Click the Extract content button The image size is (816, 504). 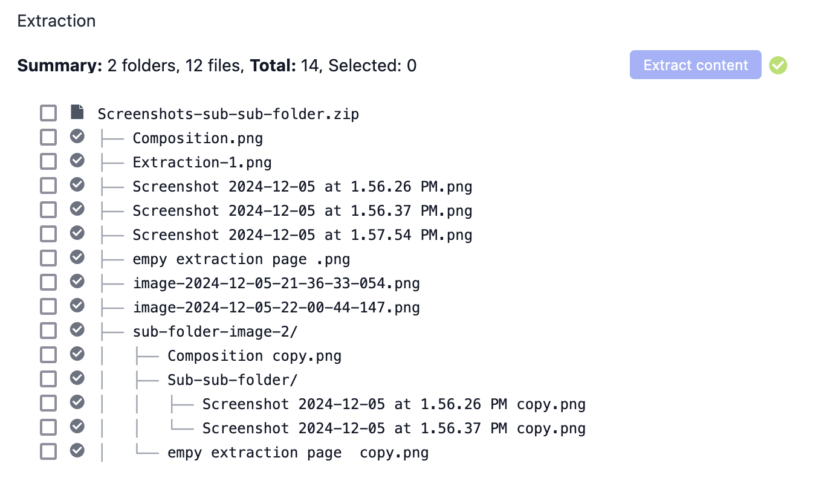click(695, 65)
